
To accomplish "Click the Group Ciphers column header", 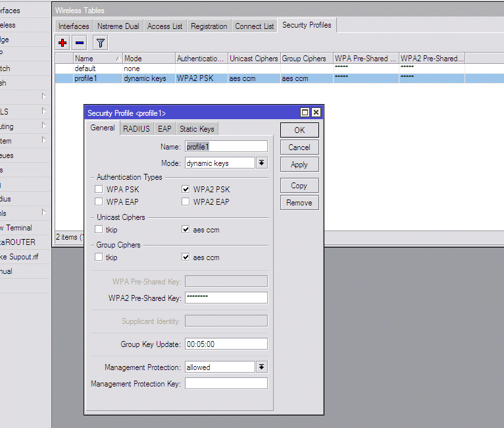I will 307,59.
